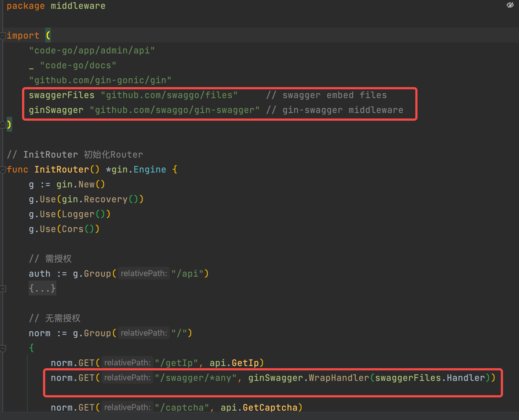
Task: Click the "/captcha" route string
Action: click(182, 408)
